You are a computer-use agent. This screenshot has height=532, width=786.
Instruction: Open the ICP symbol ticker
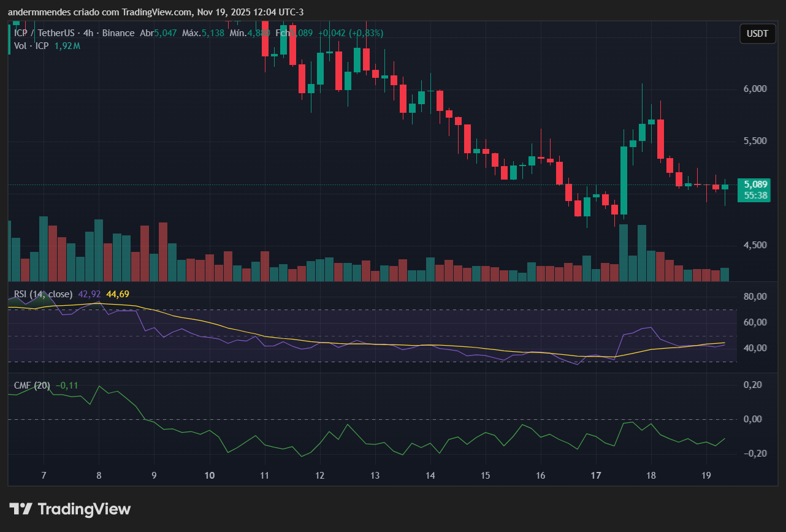point(19,33)
